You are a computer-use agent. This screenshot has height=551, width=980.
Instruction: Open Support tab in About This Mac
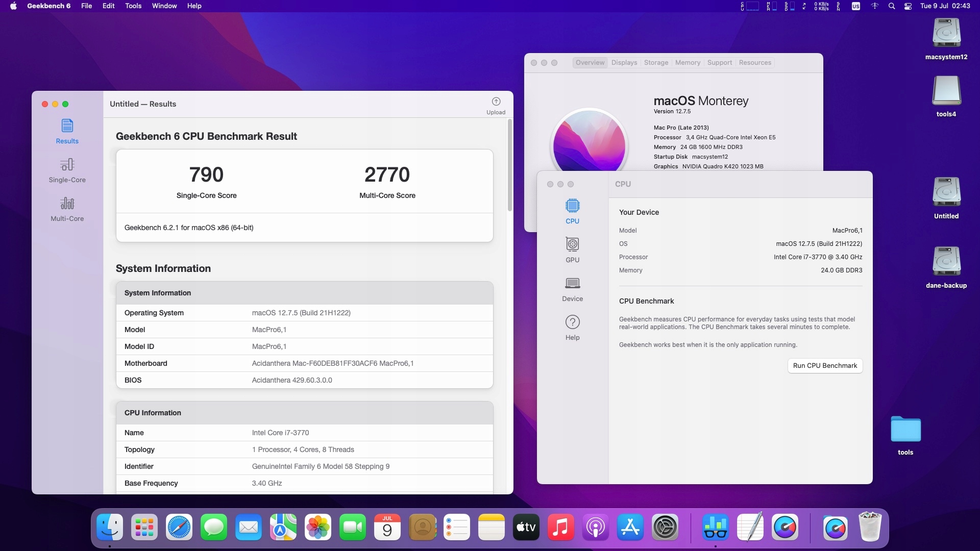click(720, 63)
